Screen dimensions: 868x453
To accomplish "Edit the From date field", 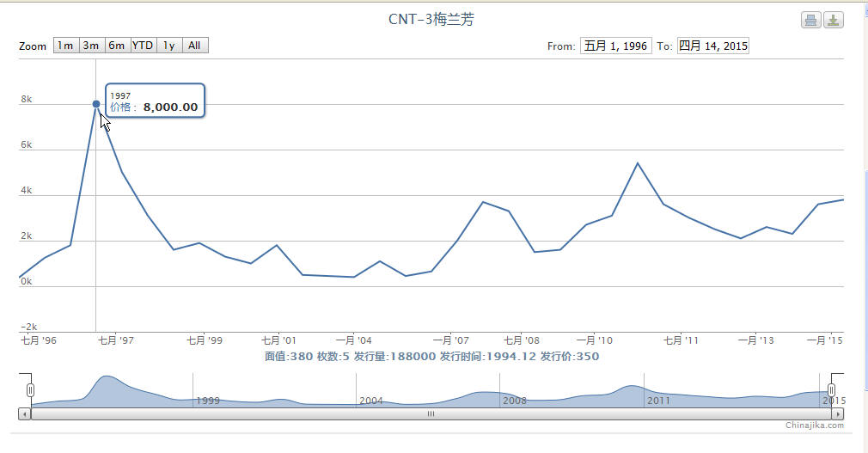I will click(615, 46).
